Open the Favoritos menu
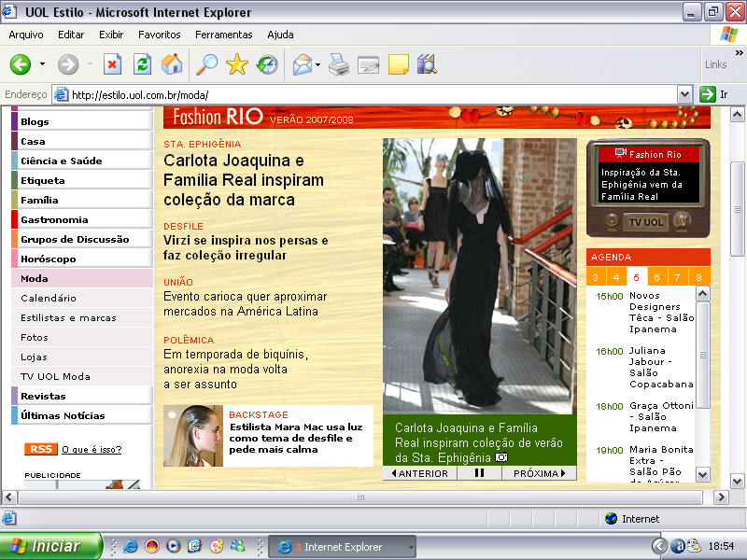Image resolution: width=747 pixels, height=560 pixels. [159, 35]
